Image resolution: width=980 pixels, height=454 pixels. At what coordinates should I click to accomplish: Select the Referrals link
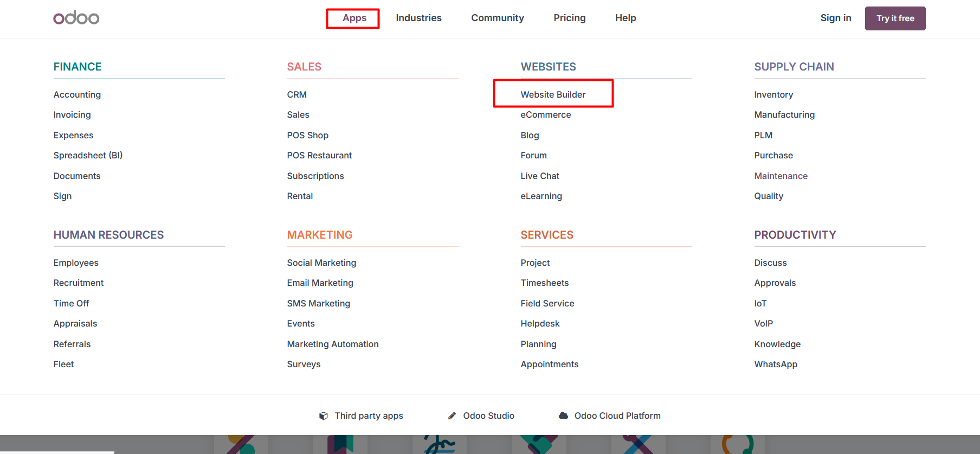pyautogui.click(x=72, y=344)
